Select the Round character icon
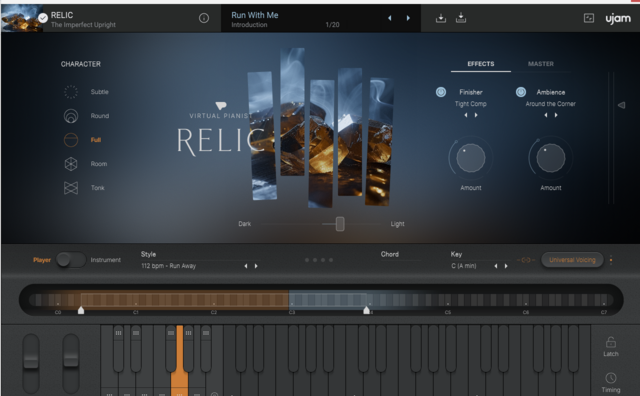The height and width of the screenshot is (396, 640). (x=71, y=116)
